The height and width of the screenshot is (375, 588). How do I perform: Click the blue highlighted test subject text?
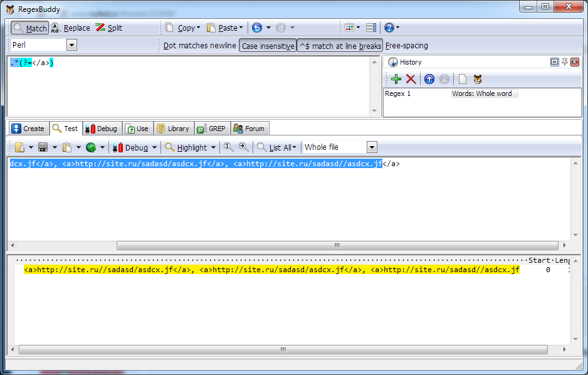[196, 164]
